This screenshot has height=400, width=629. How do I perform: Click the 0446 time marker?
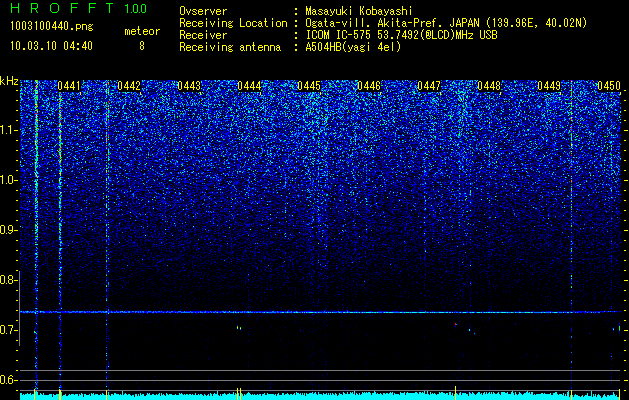[369, 86]
